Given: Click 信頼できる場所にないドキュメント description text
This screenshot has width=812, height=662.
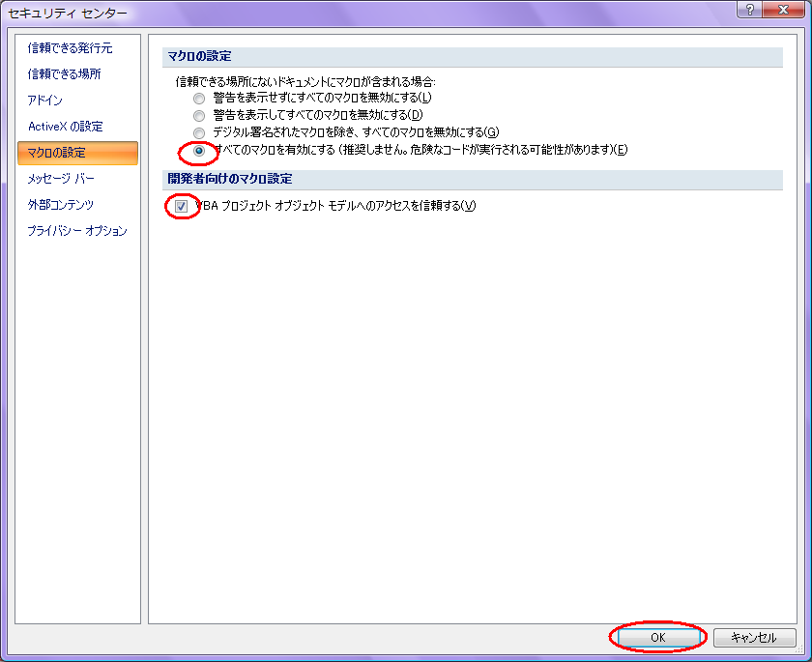Looking at the screenshot, I should click(x=305, y=81).
